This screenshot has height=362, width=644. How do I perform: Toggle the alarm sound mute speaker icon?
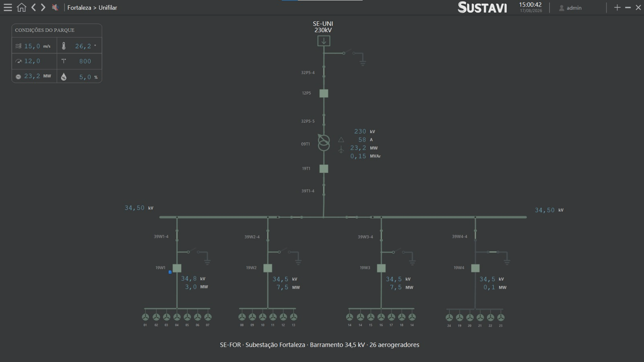click(55, 8)
